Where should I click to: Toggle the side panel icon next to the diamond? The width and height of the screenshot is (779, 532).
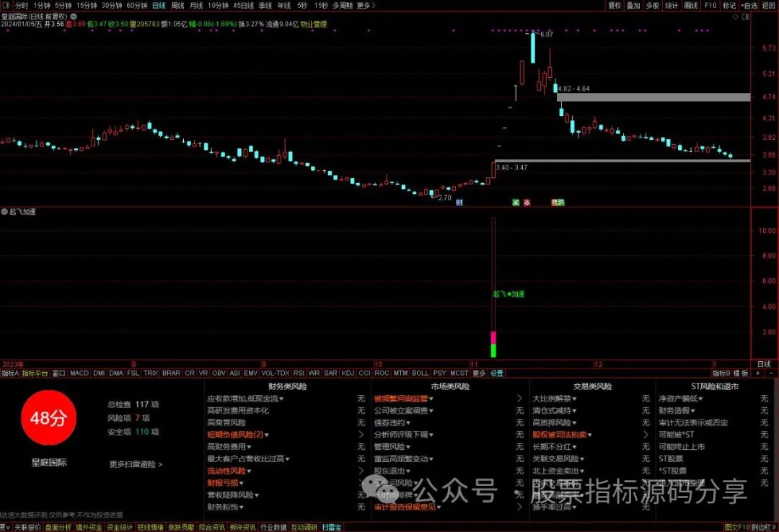coord(745,17)
